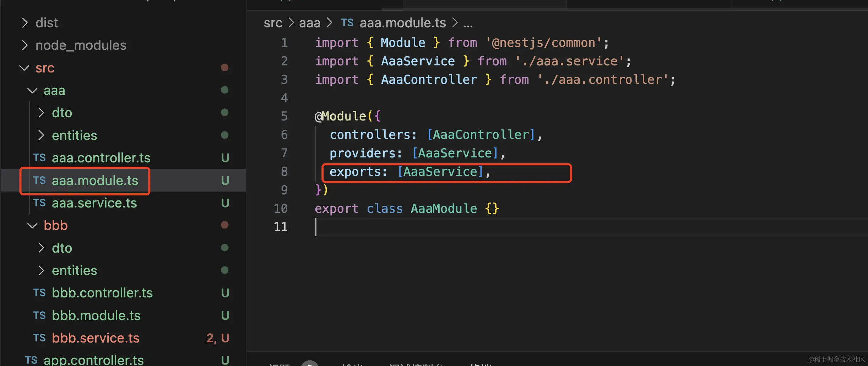The width and height of the screenshot is (868, 366).
Task: Click the red status dot on src
Action: (x=224, y=68)
